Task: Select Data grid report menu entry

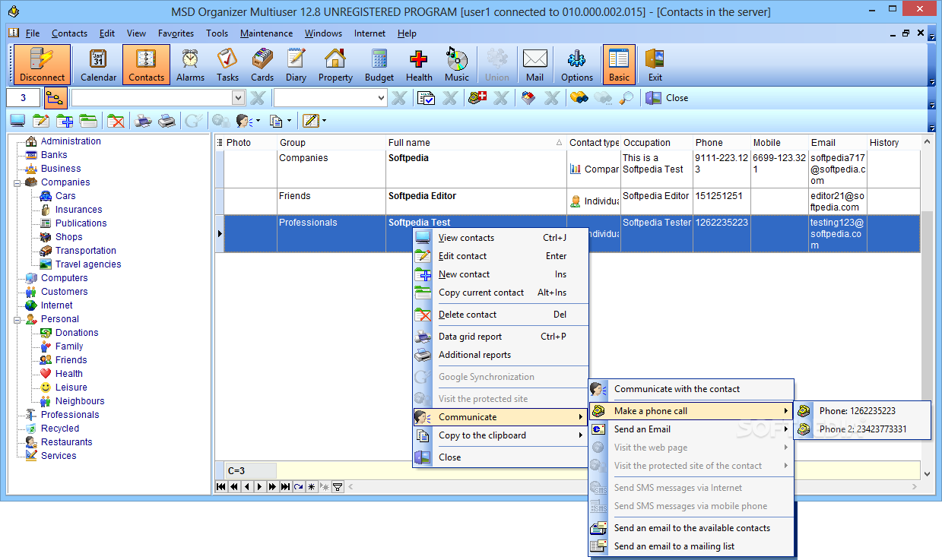Action: (x=500, y=337)
